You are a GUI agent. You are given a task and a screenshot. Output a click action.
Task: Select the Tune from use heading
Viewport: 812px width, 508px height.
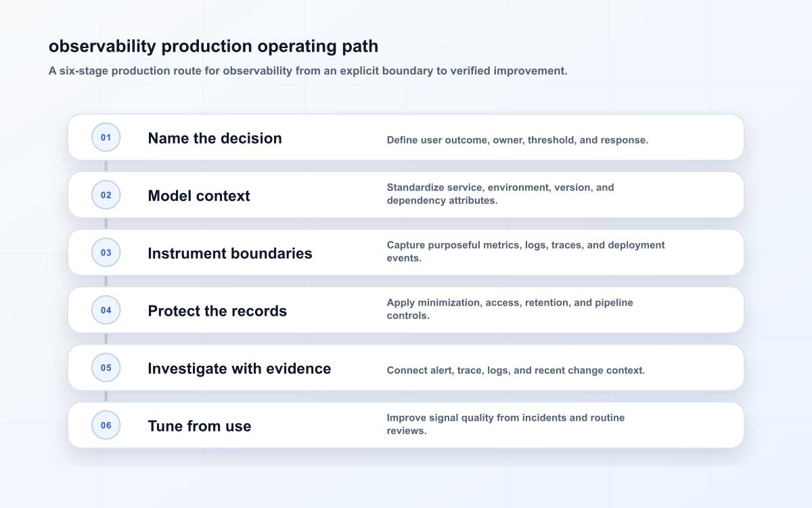(200, 426)
